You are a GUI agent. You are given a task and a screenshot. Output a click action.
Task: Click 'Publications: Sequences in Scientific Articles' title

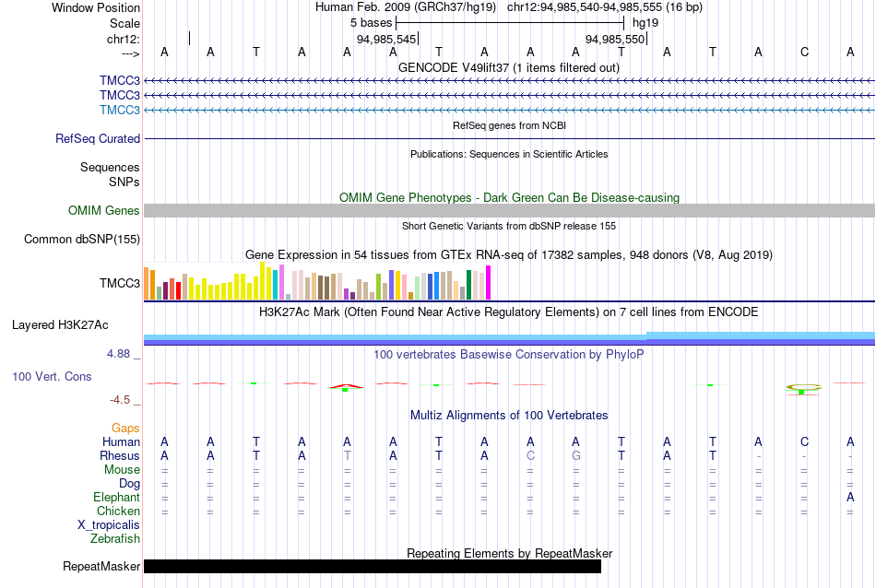(509, 154)
